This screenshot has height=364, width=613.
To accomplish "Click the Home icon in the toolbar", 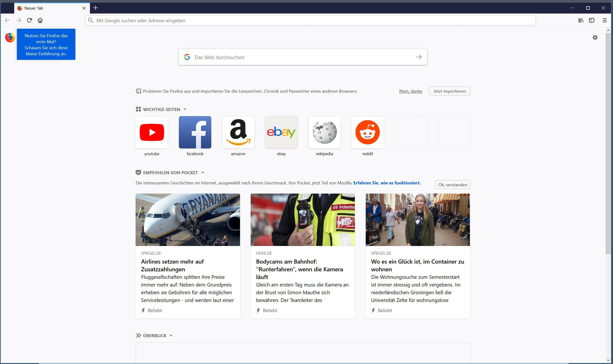I will click(x=40, y=20).
